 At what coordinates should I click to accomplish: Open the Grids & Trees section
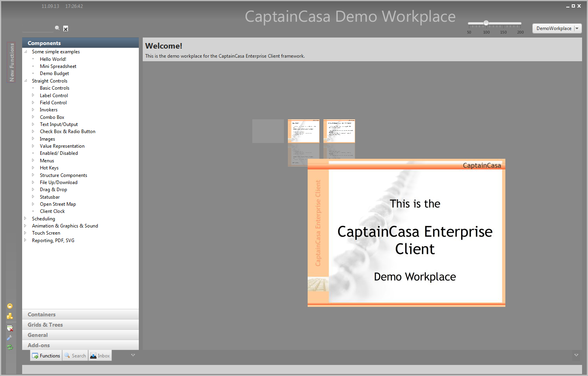(x=45, y=325)
